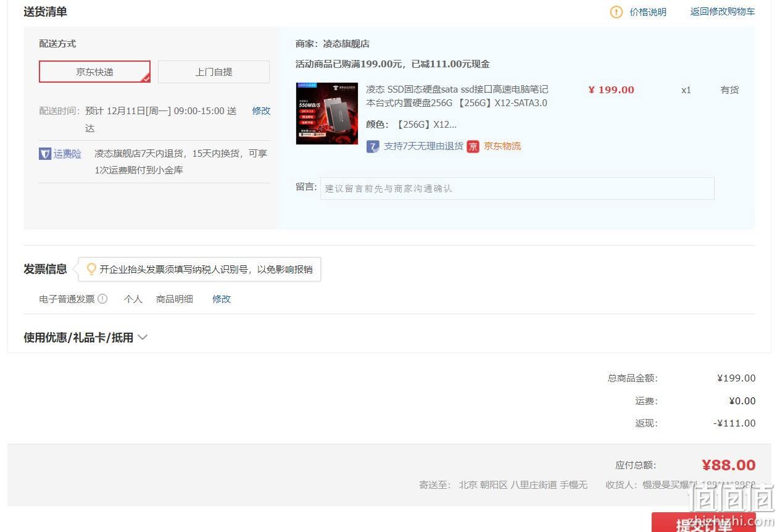780x532 pixels.
Task: Click the 活动商品已购满199.00元 promotion text
Action: pos(393,64)
